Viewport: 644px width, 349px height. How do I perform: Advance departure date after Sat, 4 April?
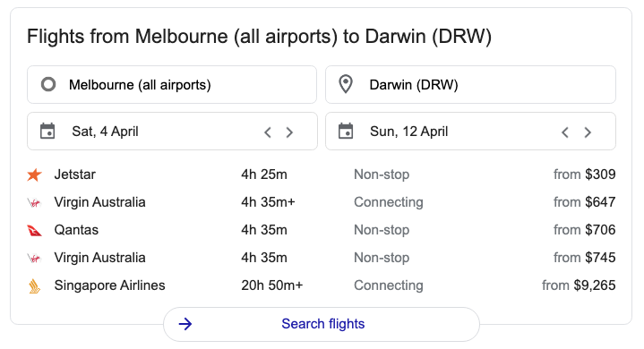(289, 132)
